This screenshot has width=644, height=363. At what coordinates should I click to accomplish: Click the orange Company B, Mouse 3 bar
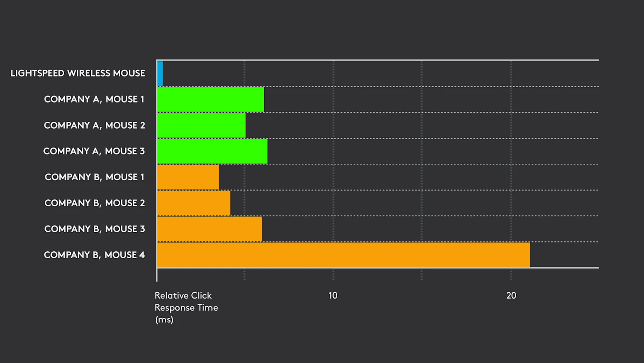(210, 229)
